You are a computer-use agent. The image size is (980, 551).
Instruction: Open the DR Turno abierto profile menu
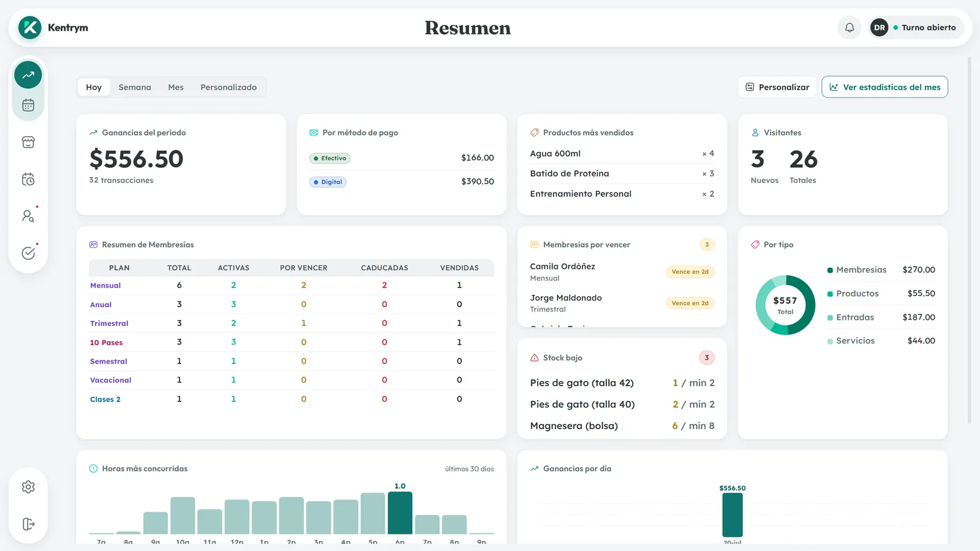[x=916, y=28]
